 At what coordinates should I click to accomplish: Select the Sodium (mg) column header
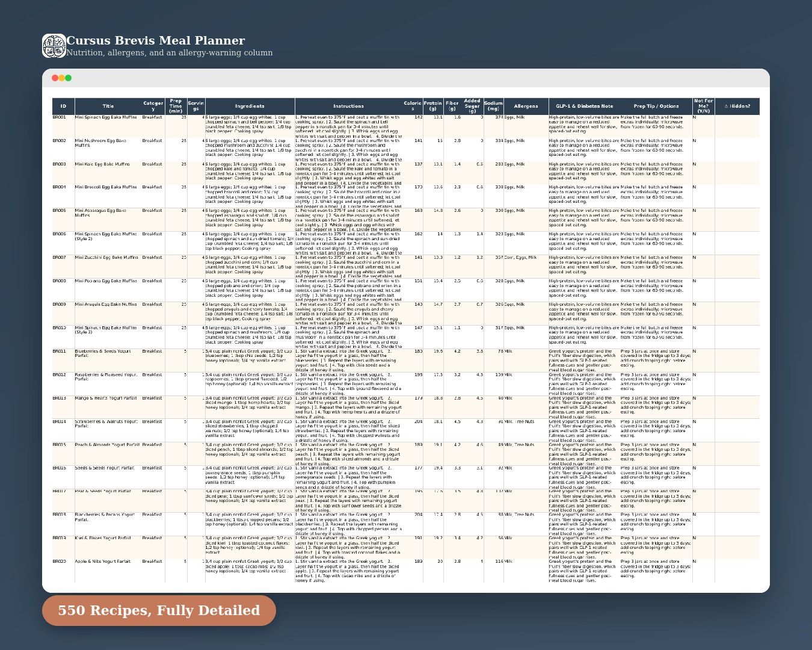point(493,106)
